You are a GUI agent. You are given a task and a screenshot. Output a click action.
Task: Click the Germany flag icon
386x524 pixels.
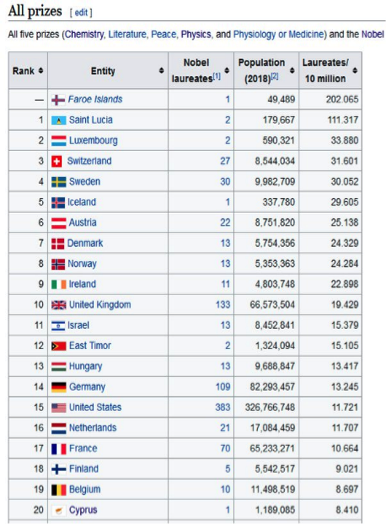click(58, 387)
